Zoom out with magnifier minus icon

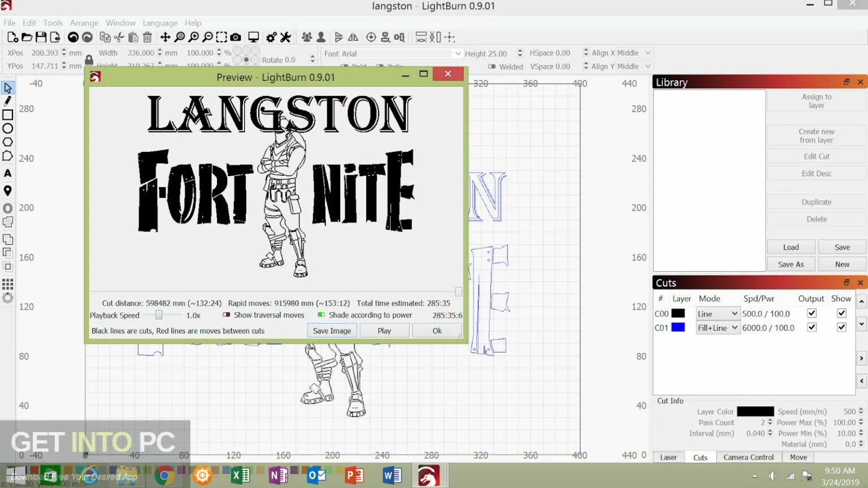pyautogui.click(x=208, y=37)
